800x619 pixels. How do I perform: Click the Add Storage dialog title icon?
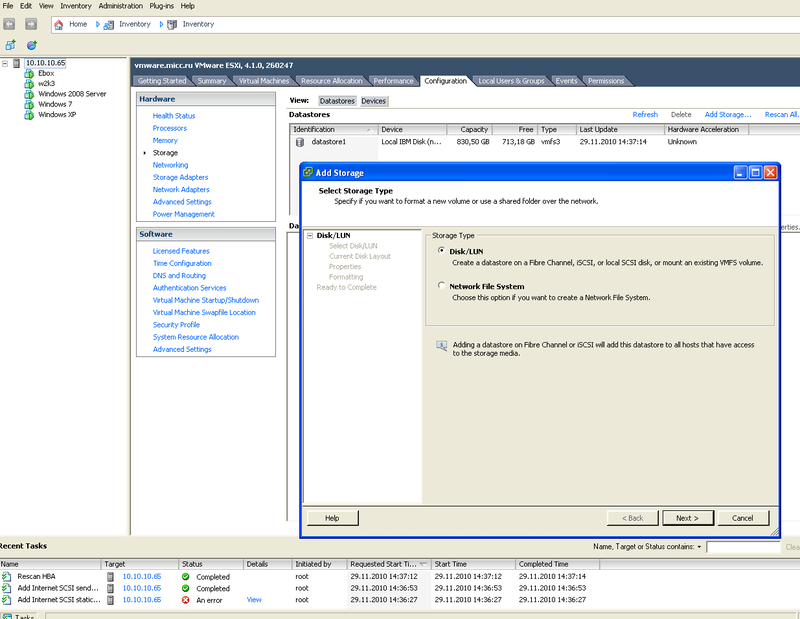(308, 172)
